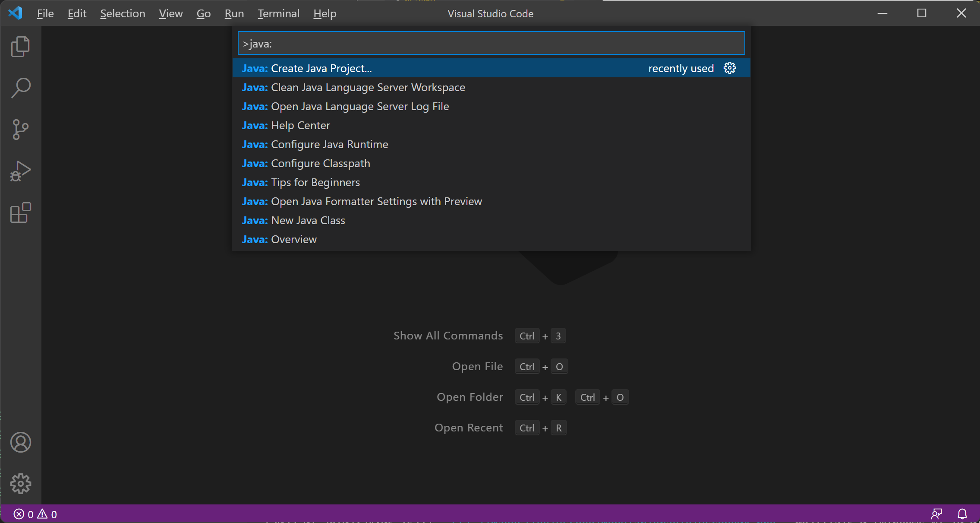Click the Show All Commands shortcut label
Viewport: 980px width, 523px height.
tap(448, 336)
